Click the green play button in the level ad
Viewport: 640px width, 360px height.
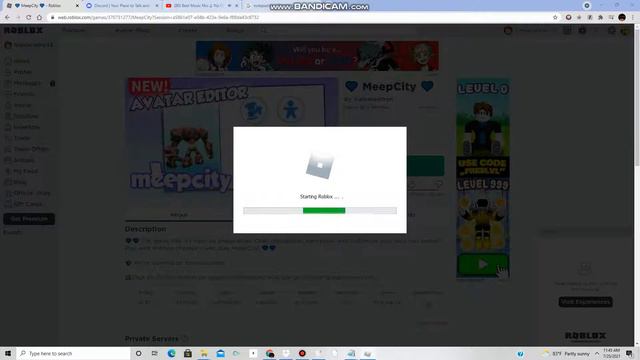pyautogui.click(x=482, y=264)
